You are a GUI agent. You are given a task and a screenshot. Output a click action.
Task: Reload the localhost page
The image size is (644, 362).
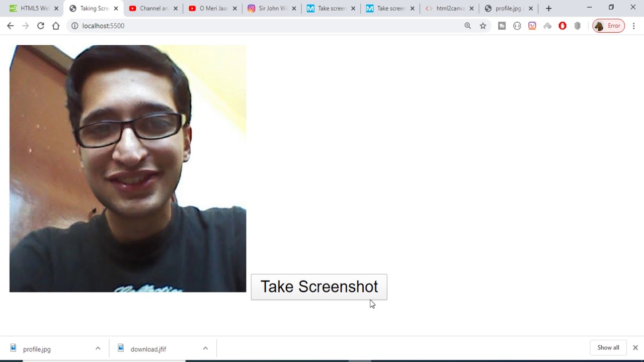(41, 26)
